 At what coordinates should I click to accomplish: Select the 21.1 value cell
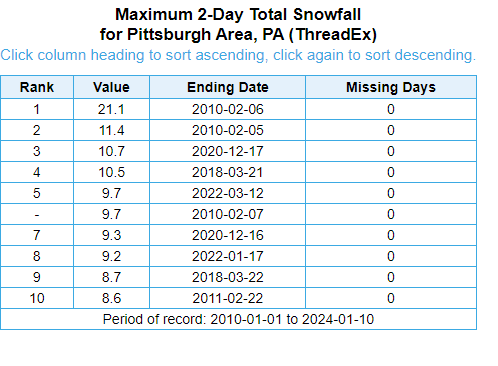pyautogui.click(x=111, y=109)
